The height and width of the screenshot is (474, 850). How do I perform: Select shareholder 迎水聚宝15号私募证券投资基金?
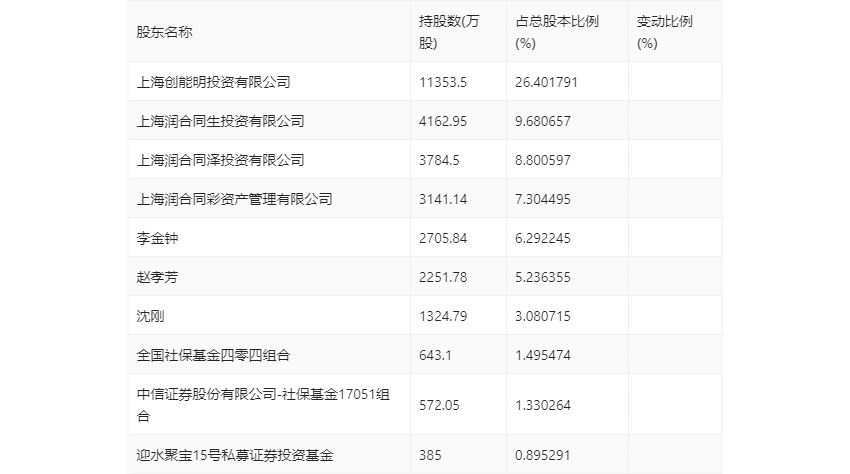(x=235, y=455)
